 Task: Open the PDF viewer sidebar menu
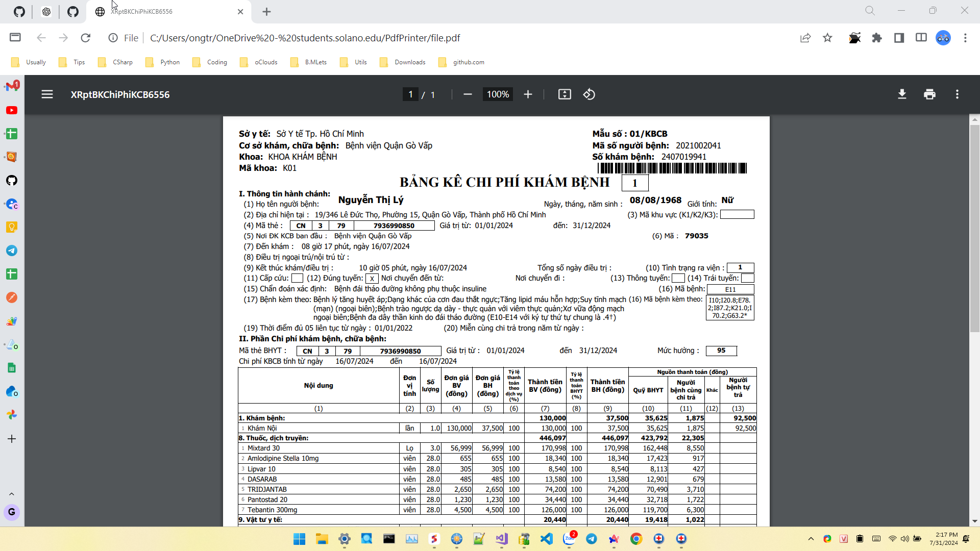(x=47, y=94)
